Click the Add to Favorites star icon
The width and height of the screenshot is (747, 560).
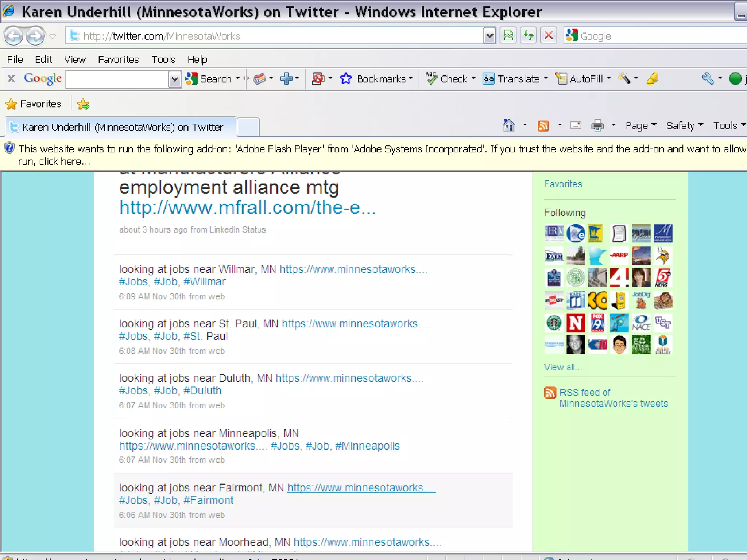point(83,104)
